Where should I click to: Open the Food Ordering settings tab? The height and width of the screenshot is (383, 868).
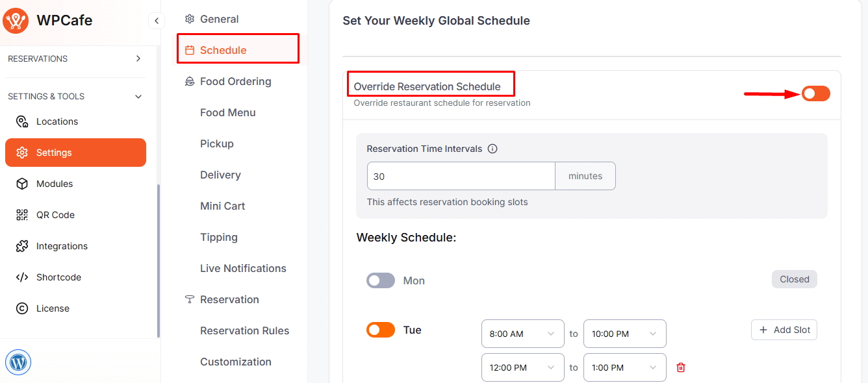[x=235, y=81]
